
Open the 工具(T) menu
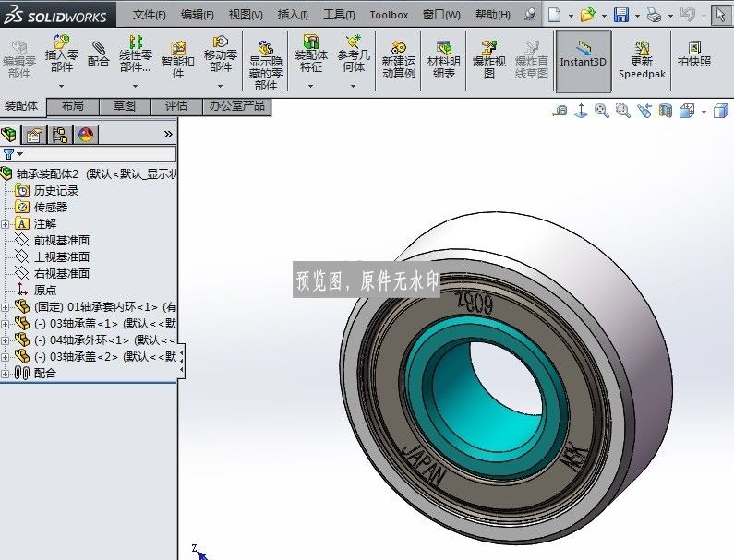coord(339,15)
